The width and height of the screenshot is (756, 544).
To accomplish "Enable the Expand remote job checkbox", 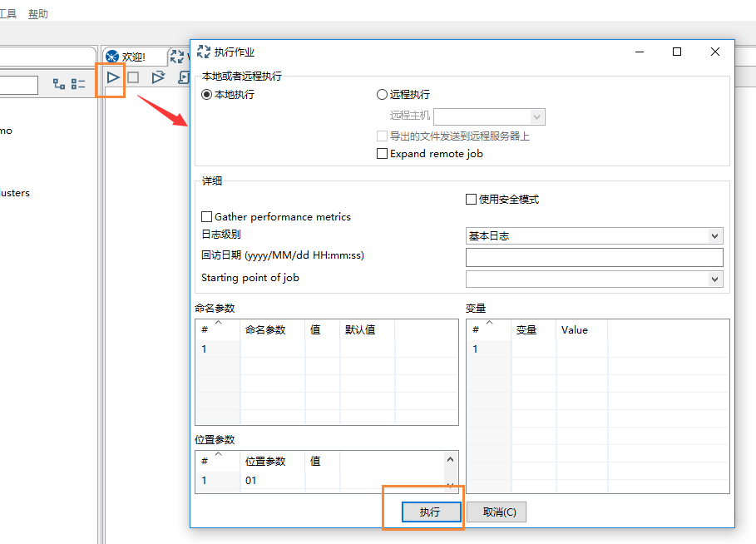I will (383, 153).
